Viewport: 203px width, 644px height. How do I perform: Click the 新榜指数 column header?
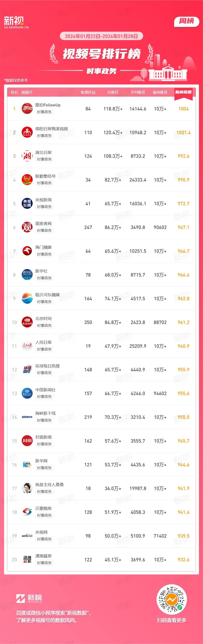point(183,92)
